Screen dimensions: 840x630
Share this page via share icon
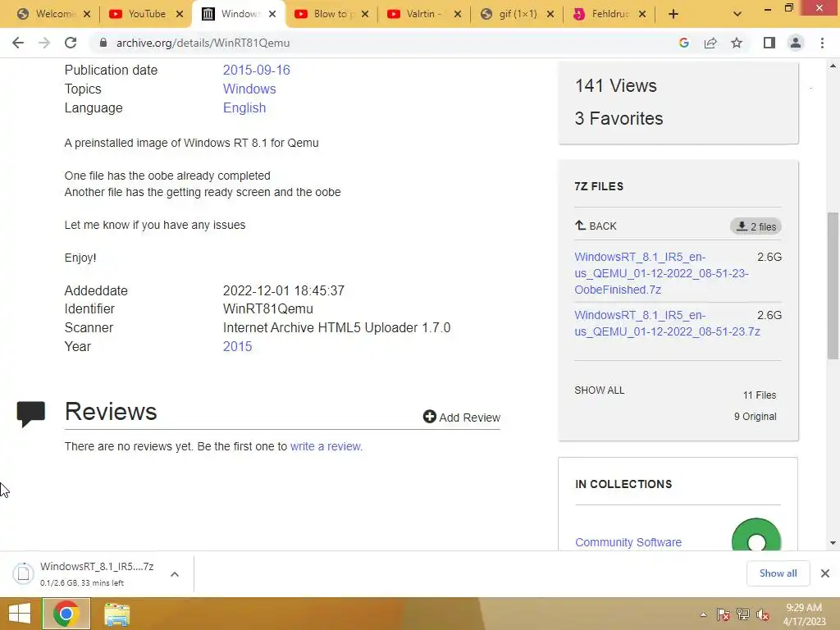pos(710,43)
